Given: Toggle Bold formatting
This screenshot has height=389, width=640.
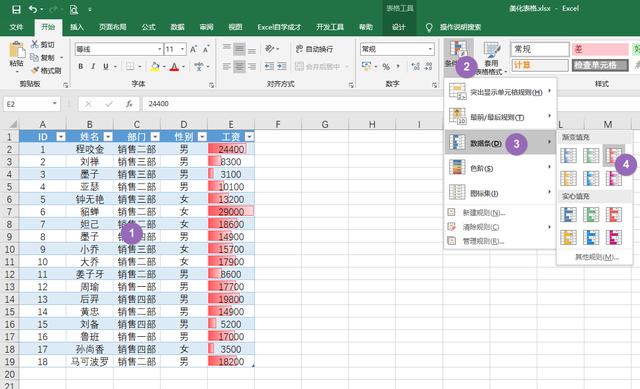Looking at the screenshot, I should coord(81,66).
